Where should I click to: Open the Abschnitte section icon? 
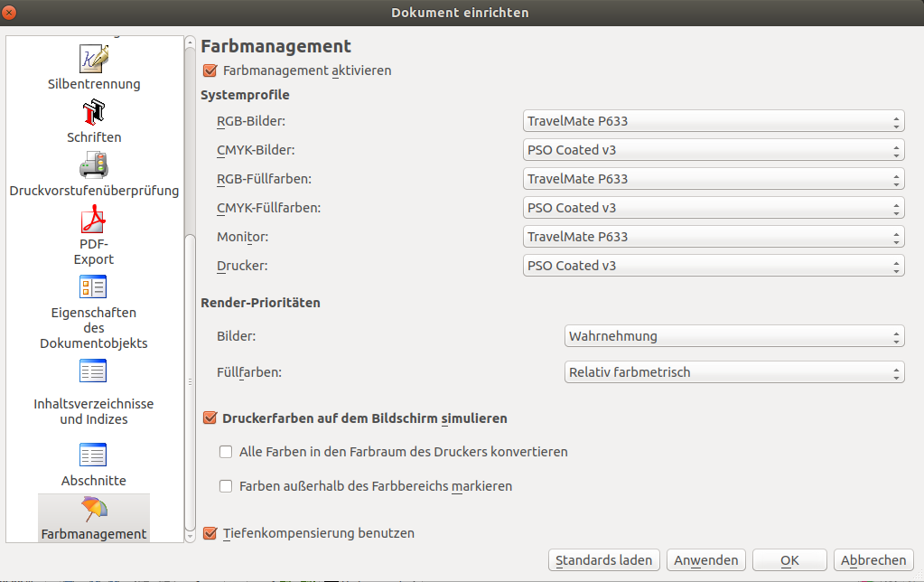[x=94, y=455]
